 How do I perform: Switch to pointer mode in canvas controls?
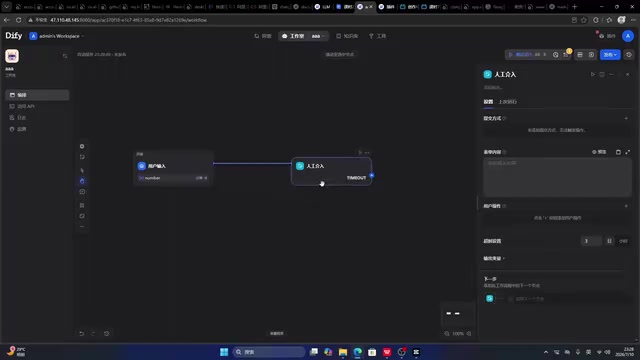[82, 170]
